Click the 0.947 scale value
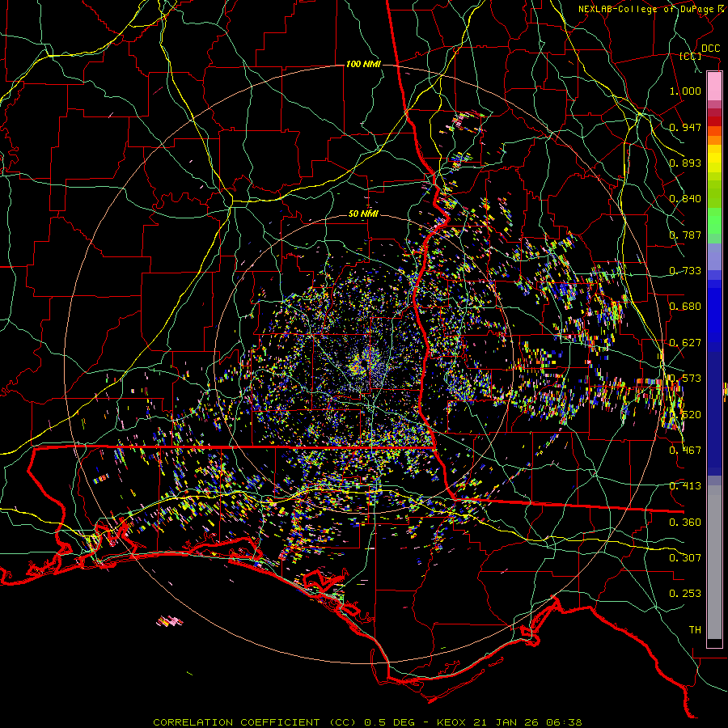The width and height of the screenshot is (728, 728). click(x=685, y=127)
